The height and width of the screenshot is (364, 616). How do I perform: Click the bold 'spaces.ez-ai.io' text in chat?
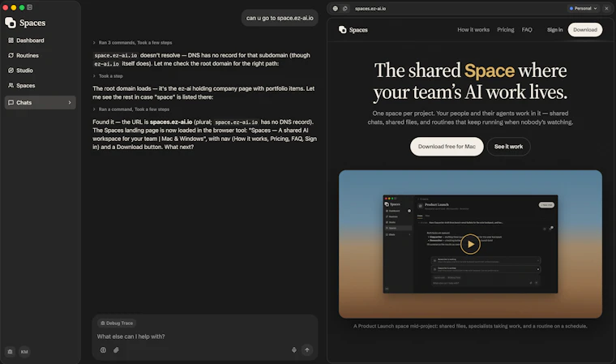171,122
